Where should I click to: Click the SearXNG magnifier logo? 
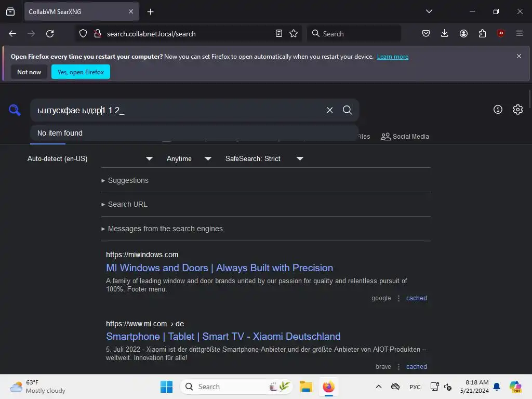point(15,110)
